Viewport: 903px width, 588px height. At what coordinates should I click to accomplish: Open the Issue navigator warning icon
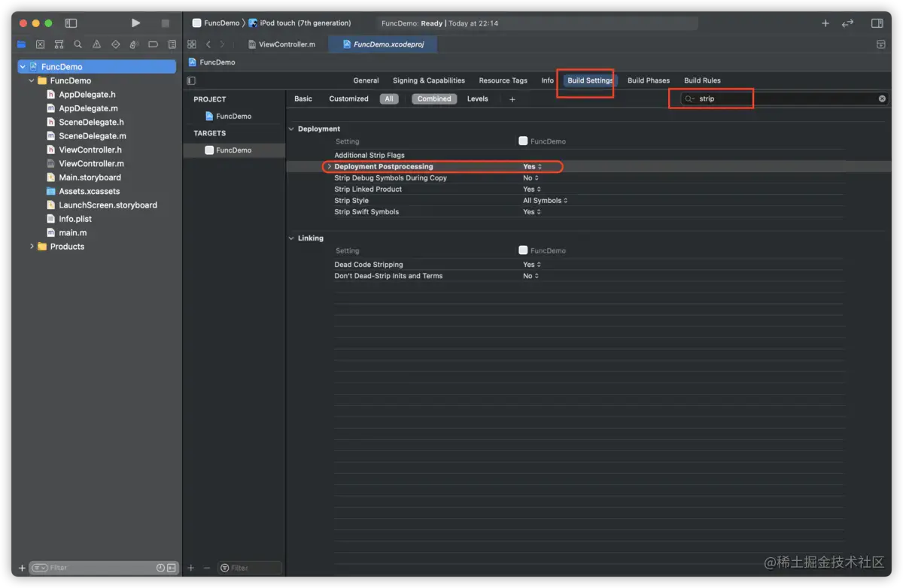pos(96,44)
